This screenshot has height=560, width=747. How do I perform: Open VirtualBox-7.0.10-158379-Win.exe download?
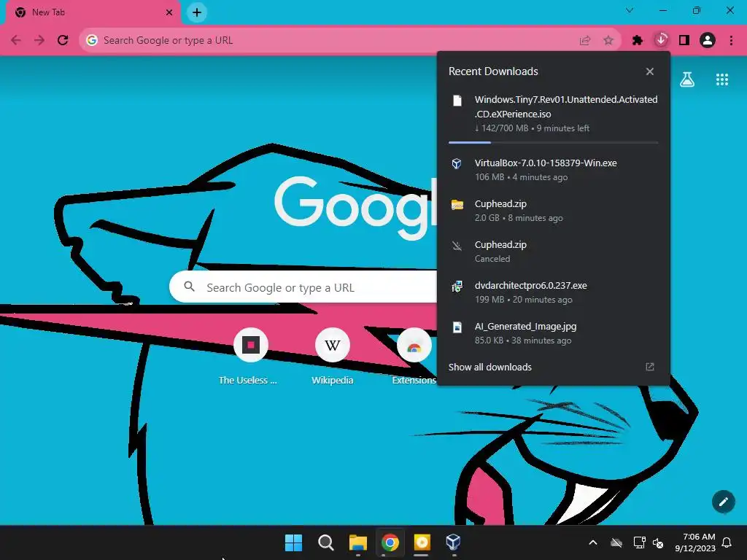(x=554, y=169)
